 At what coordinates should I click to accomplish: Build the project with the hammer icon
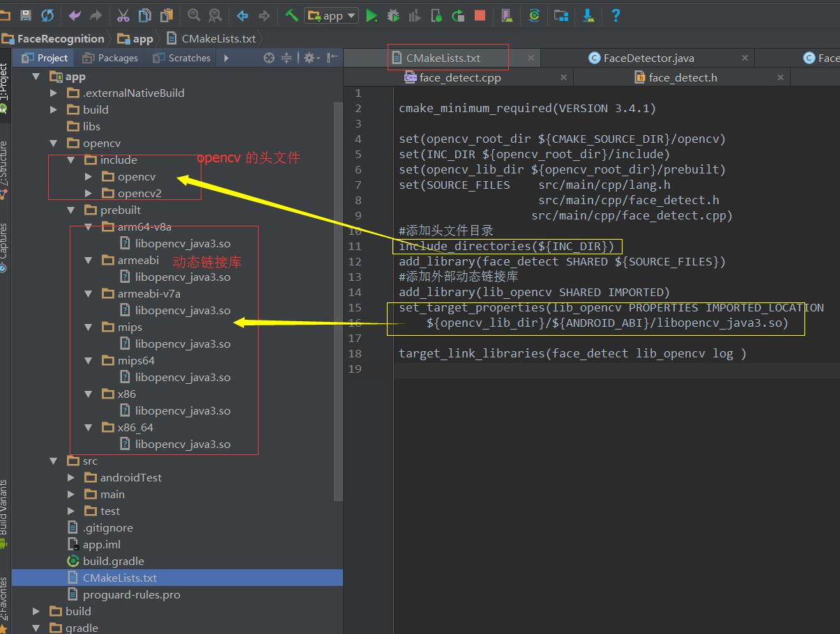[291, 15]
